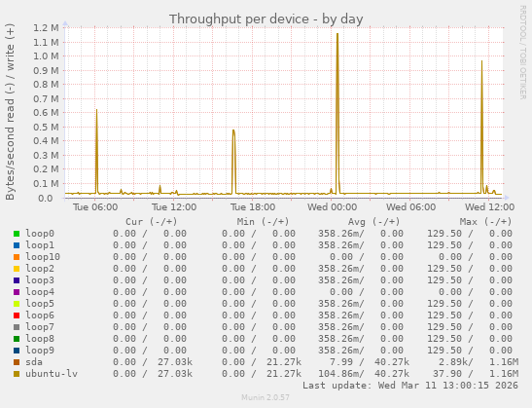Select the loop6 legend label
Screen dimensions: 532x408
pyautogui.click(x=40, y=315)
